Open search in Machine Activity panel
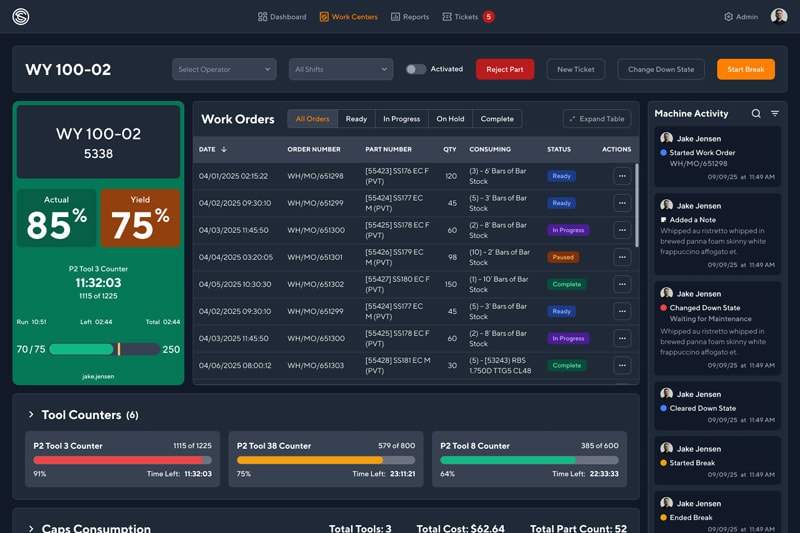Viewport: 800px width, 533px height. 756,114
